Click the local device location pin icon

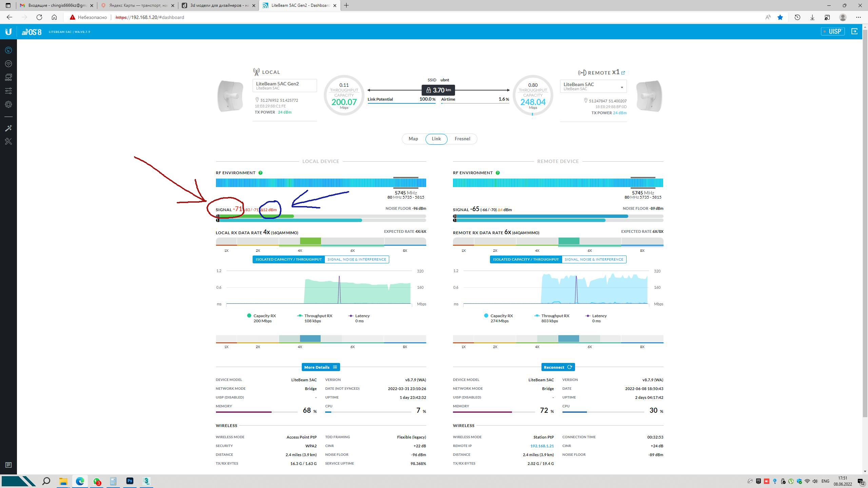click(257, 100)
